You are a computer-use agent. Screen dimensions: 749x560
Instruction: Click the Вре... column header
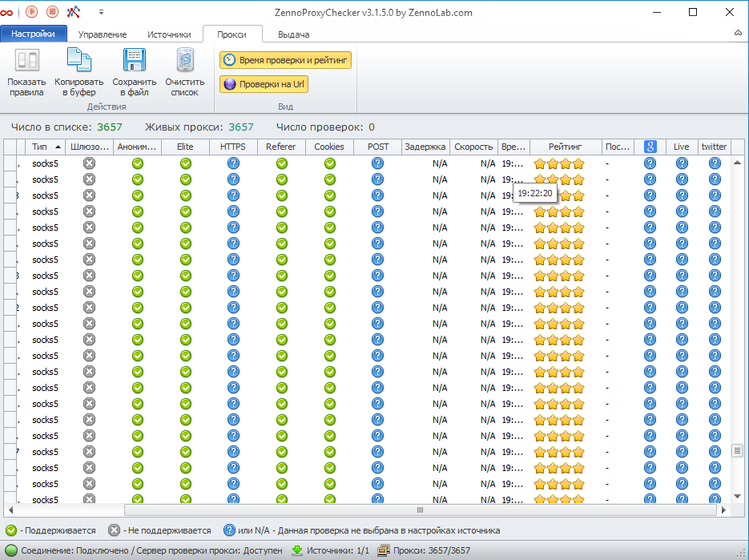(513, 147)
